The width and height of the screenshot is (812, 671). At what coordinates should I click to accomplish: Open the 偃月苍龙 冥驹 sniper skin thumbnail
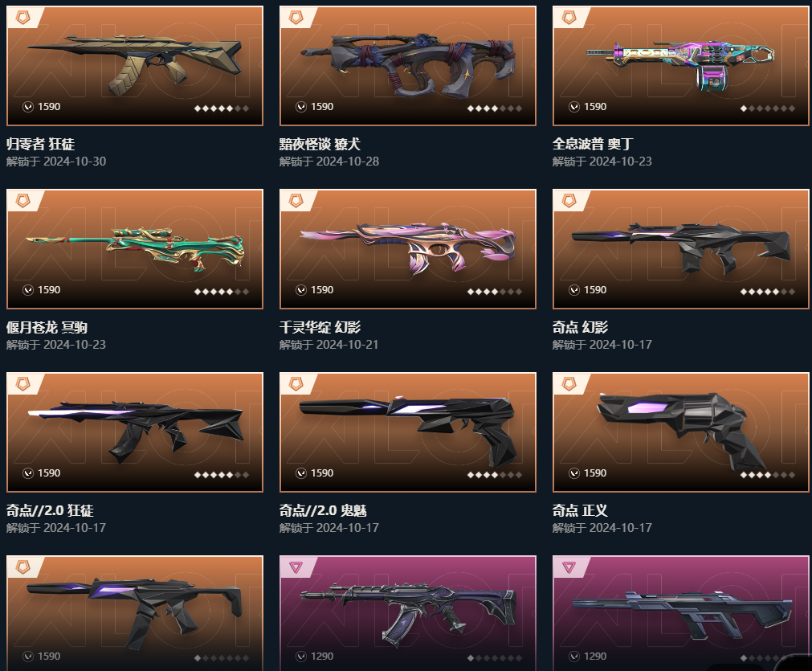pyautogui.click(x=135, y=249)
